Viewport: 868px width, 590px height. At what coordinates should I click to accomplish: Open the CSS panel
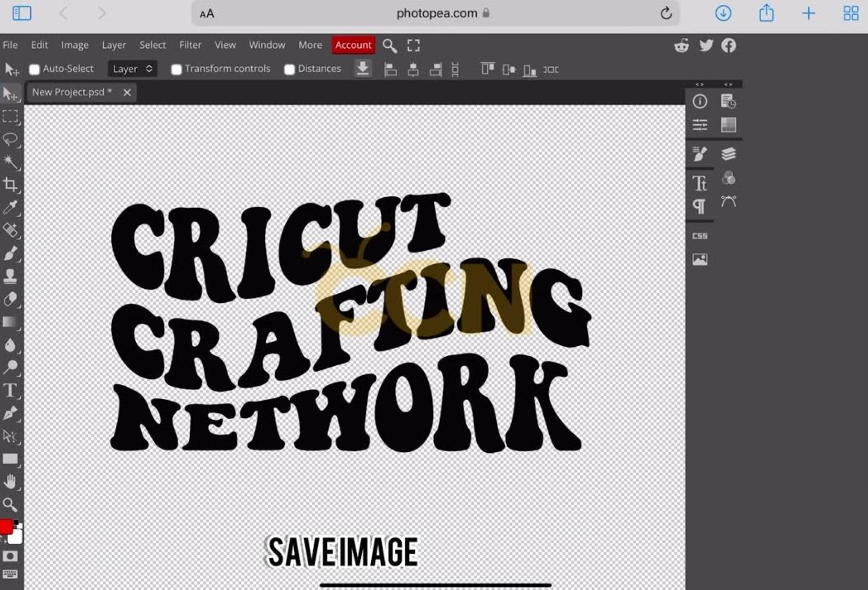pyautogui.click(x=700, y=236)
